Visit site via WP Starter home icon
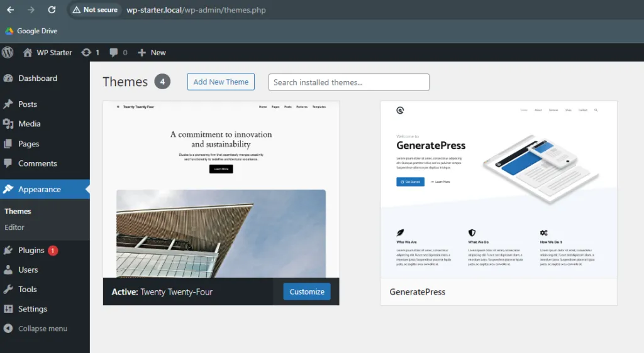This screenshot has width=644, height=353. pos(28,53)
